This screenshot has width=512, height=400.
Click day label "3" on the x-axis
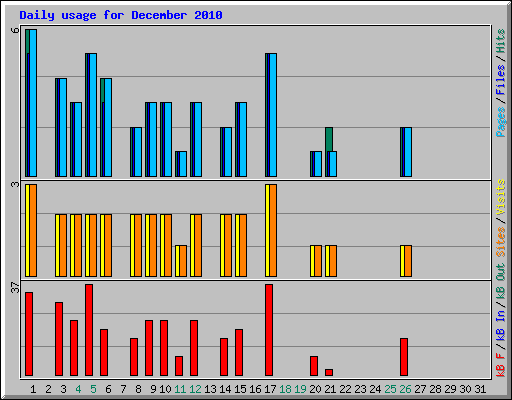(63, 389)
